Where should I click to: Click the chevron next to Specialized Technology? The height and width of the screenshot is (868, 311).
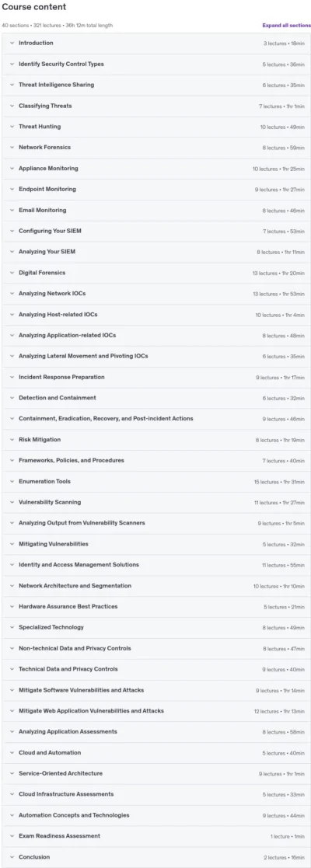[12, 627]
